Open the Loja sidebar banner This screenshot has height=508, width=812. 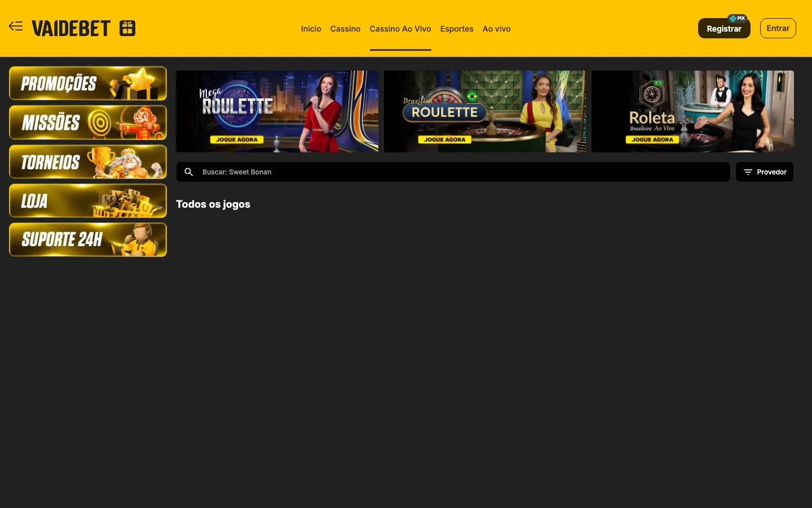click(88, 201)
